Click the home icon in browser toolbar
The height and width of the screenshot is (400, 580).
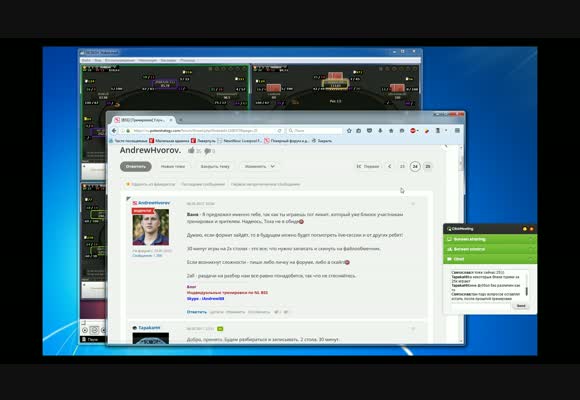[x=391, y=131]
